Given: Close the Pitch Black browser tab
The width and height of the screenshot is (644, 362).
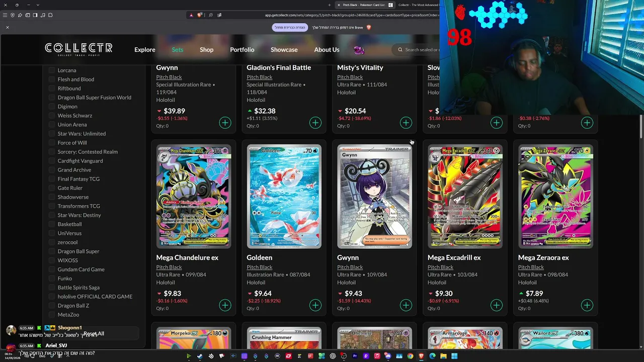Looking at the screenshot, I should [x=339, y=5].
